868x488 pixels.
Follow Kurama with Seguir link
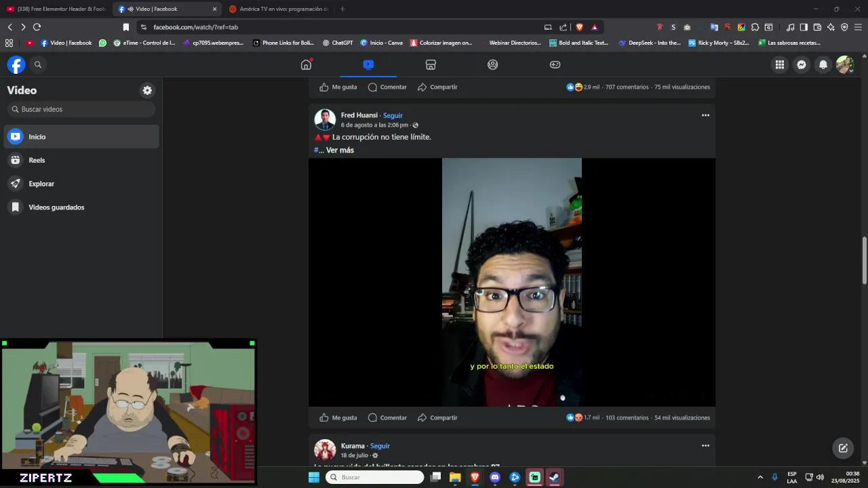380,446
